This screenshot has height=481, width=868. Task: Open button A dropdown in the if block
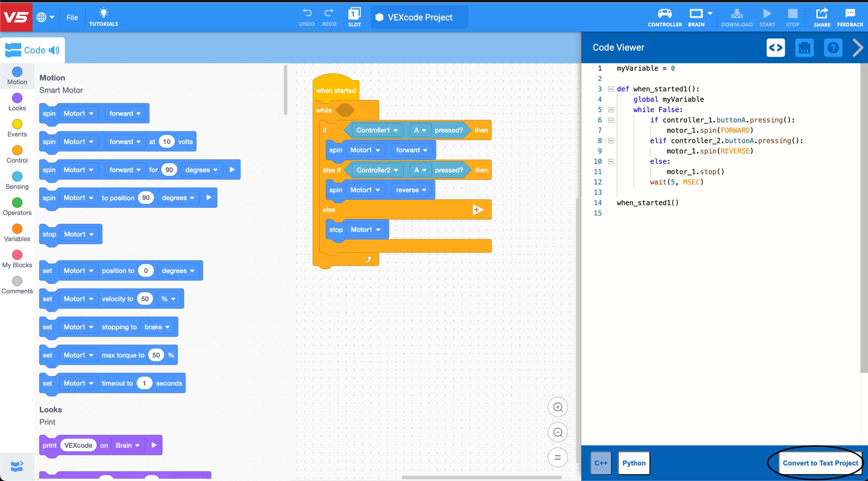420,130
